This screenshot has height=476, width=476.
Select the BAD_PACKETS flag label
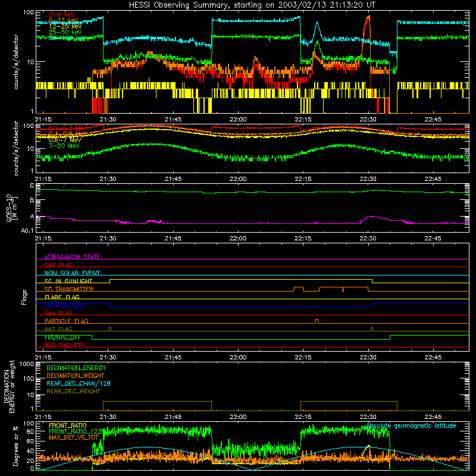coord(65,345)
